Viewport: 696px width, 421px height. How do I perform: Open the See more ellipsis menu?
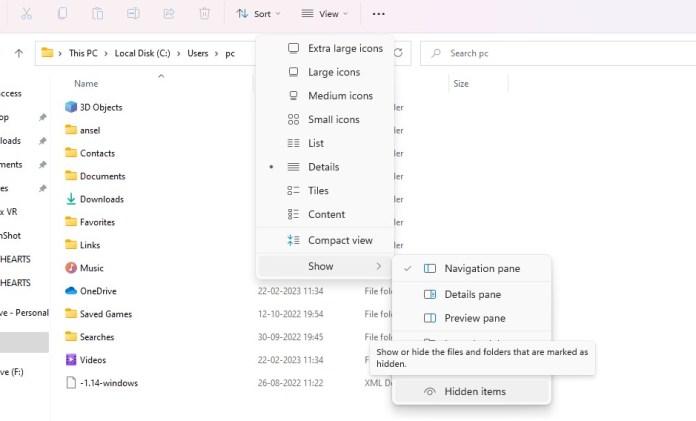point(378,14)
